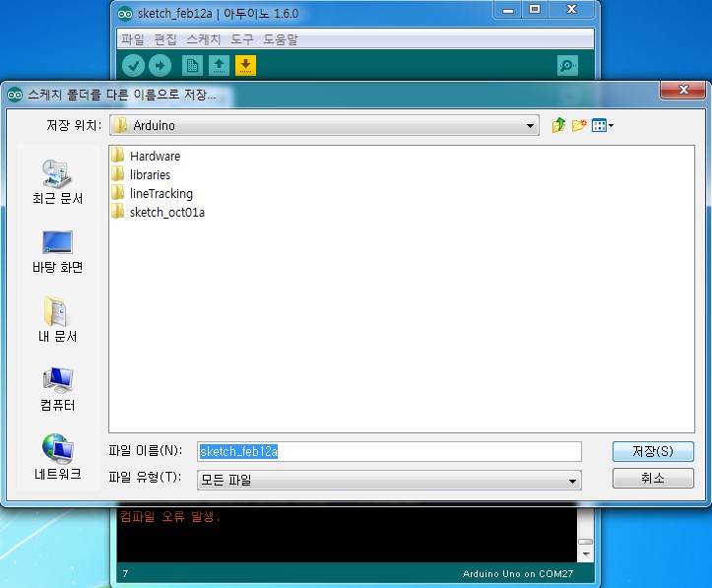Click the Arduino logo icon in main window title
This screenshot has height=588, width=712.
click(x=125, y=14)
